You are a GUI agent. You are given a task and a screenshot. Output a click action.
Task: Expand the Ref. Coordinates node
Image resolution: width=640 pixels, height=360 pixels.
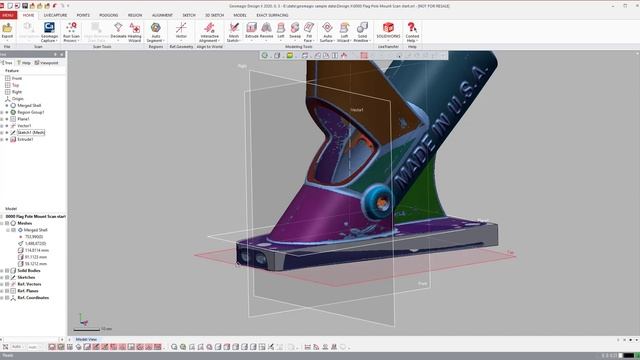coord(2,298)
